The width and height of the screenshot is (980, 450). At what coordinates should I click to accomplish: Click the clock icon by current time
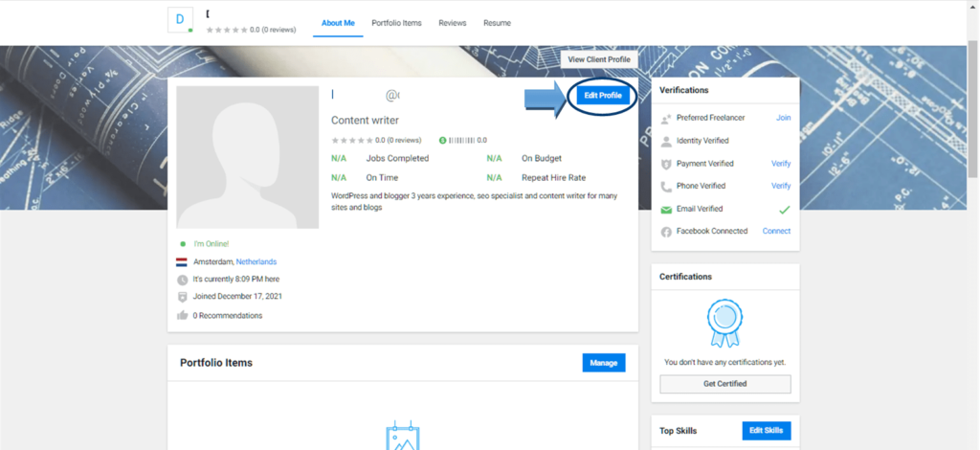[183, 280]
